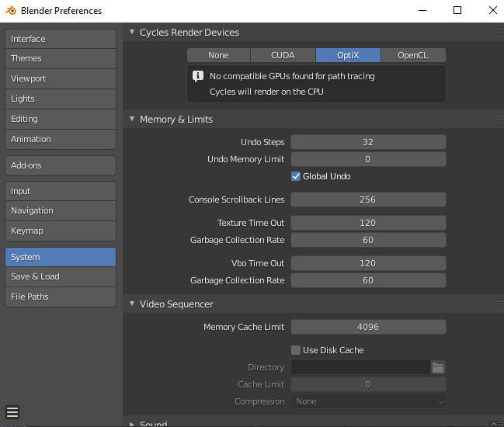This screenshot has height=427, width=504.
Task: Click the info icon in GPU message
Action: tap(198, 76)
